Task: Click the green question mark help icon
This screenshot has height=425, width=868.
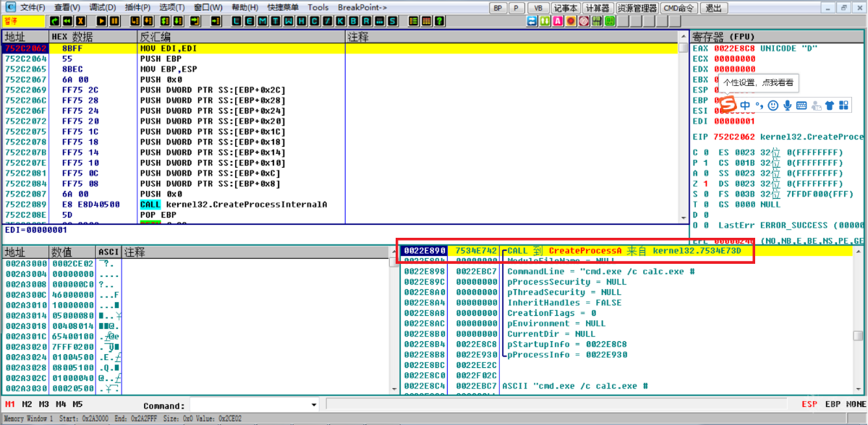Action: click(x=440, y=21)
